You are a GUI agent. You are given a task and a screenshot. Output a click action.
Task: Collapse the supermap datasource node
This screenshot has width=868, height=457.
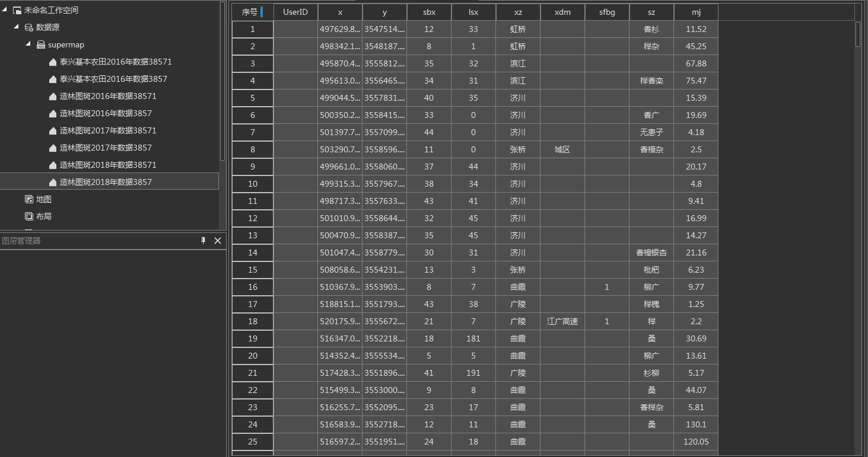coord(28,44)
